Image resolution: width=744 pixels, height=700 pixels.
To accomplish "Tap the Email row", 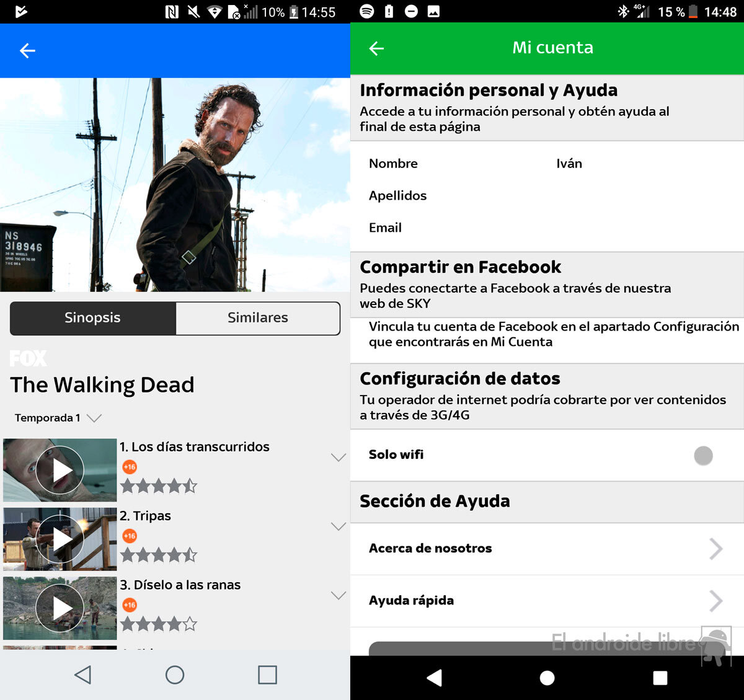I will pyautogui.click(x=547, y=228).
